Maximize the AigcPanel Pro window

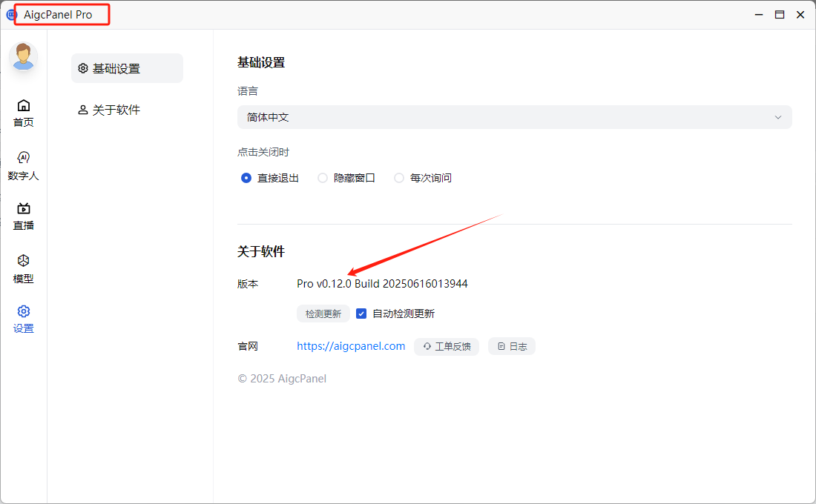780,15
